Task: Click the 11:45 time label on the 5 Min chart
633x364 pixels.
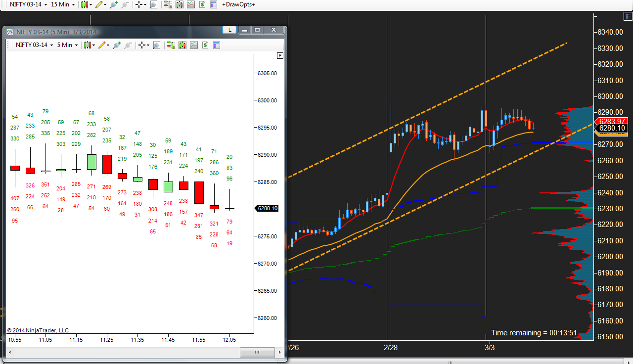Action: click(168, 340)
